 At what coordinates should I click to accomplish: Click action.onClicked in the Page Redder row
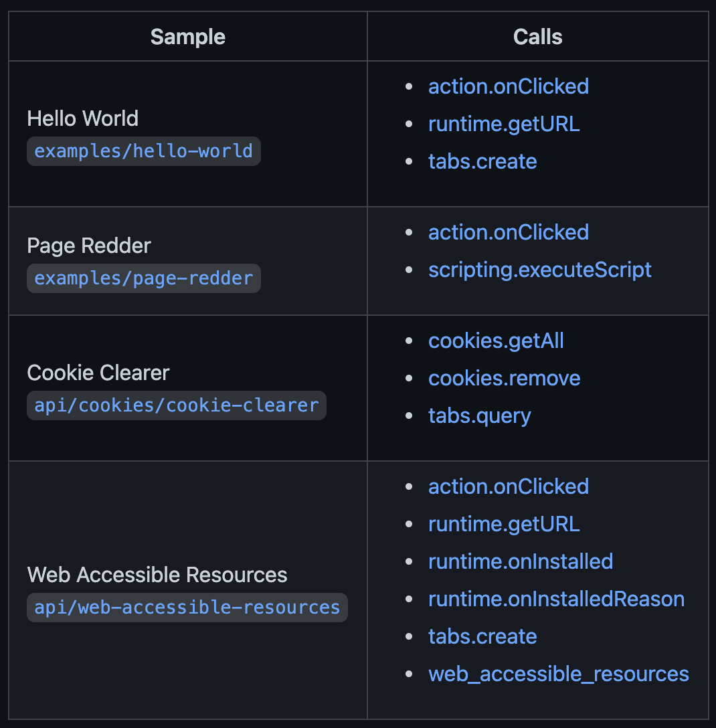point(509,232)
